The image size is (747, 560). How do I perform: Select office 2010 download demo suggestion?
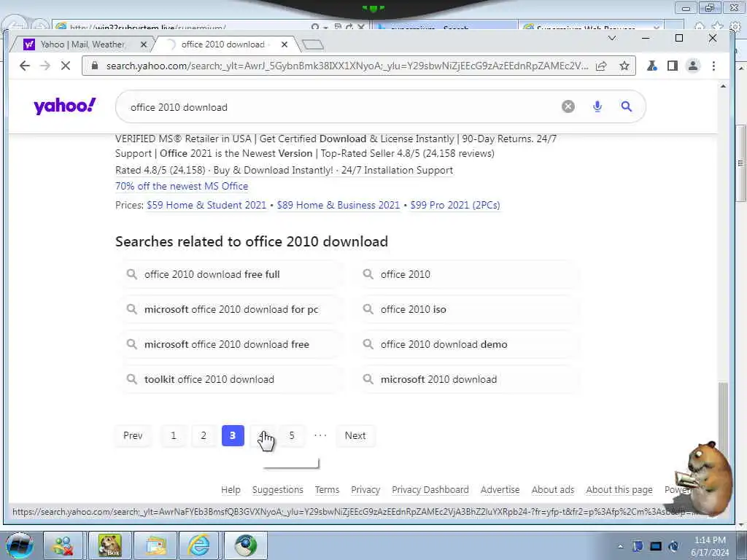[x=468, y=344]
